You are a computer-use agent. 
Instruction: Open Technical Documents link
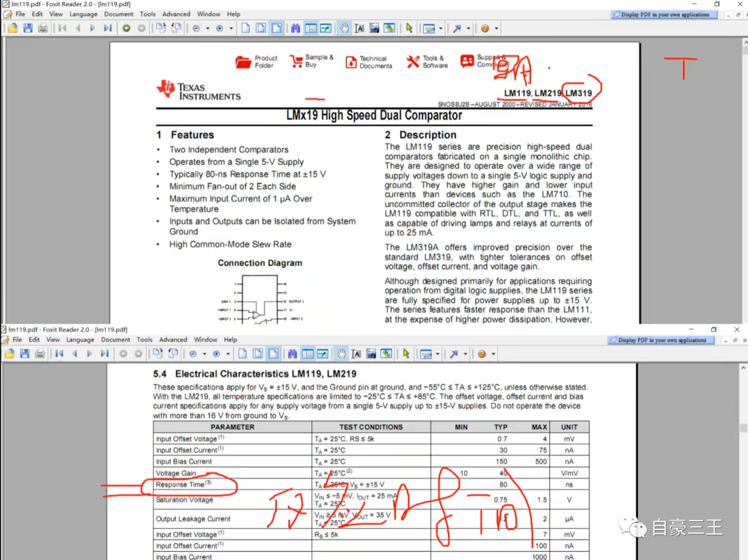368,62
